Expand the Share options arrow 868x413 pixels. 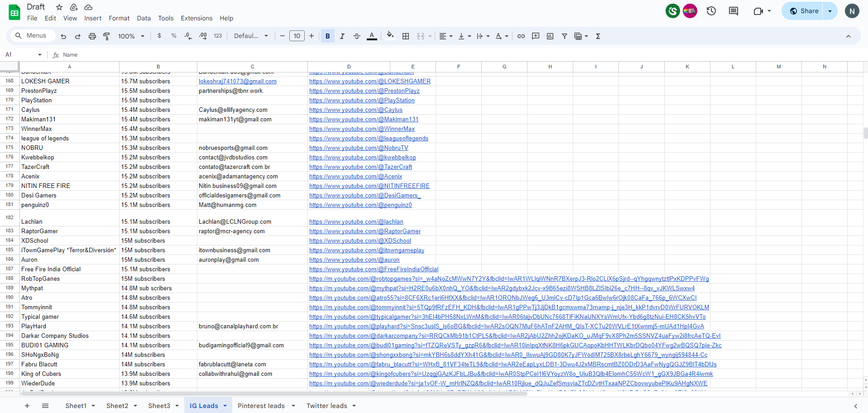pos(830,11)
